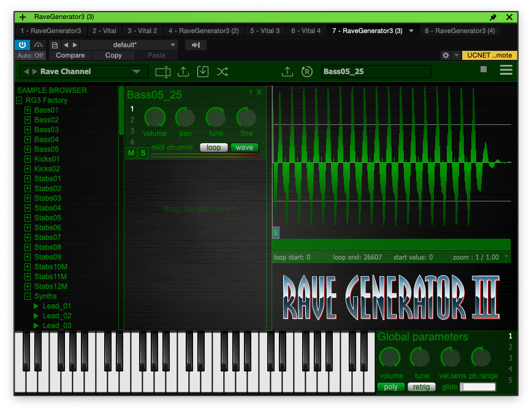Pin the plugin window
The height and width of the screenshot is (412, 532).
(x=493, y=17)
